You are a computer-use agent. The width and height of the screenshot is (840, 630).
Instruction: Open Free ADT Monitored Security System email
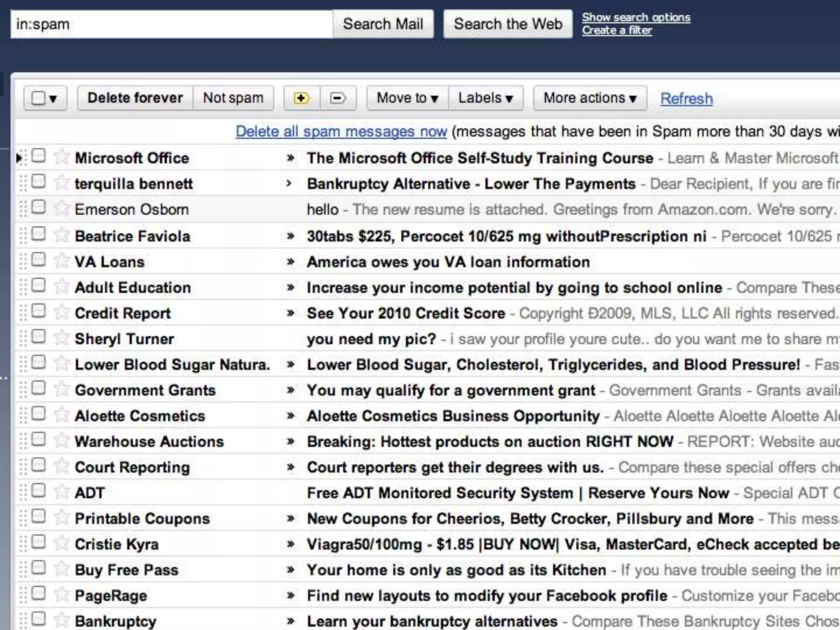pos(518,493)
